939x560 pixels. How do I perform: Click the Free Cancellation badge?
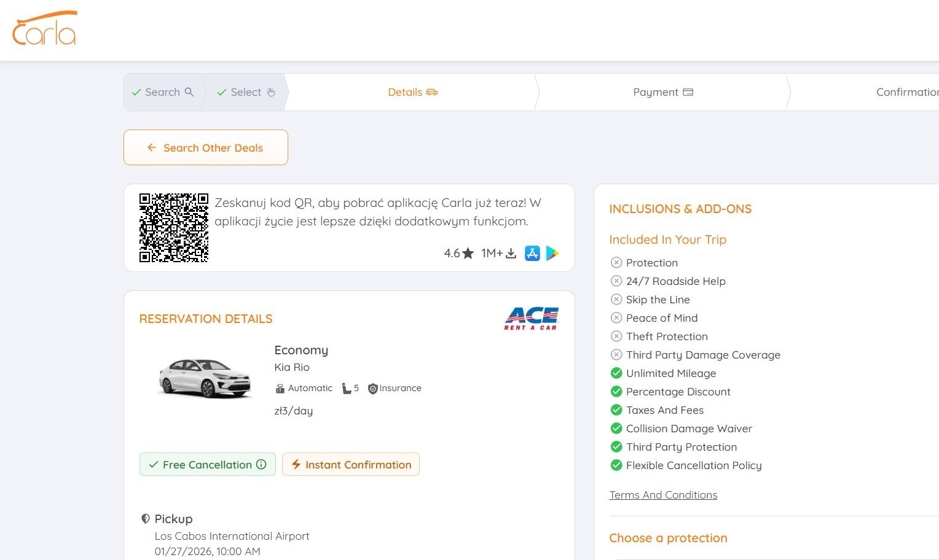click(x=208, y=464)
